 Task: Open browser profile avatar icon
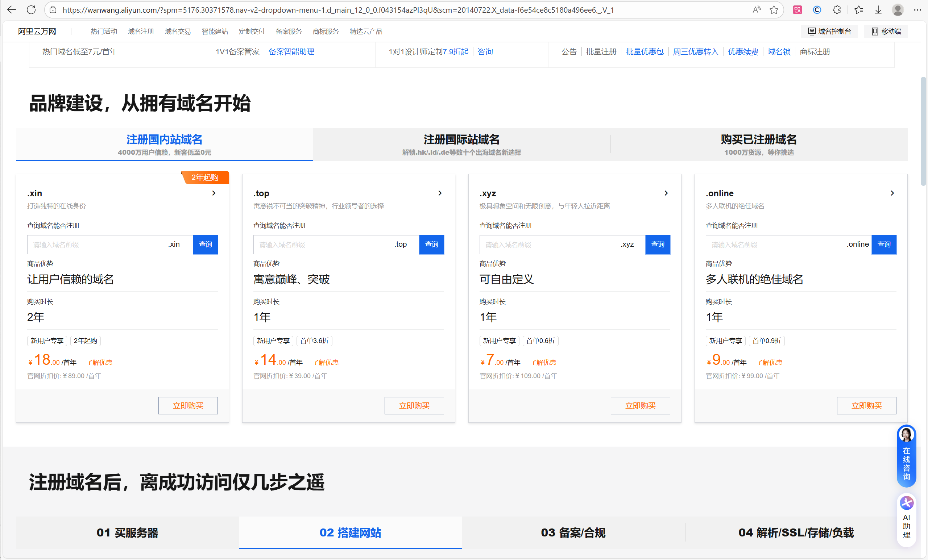point(898,10)
